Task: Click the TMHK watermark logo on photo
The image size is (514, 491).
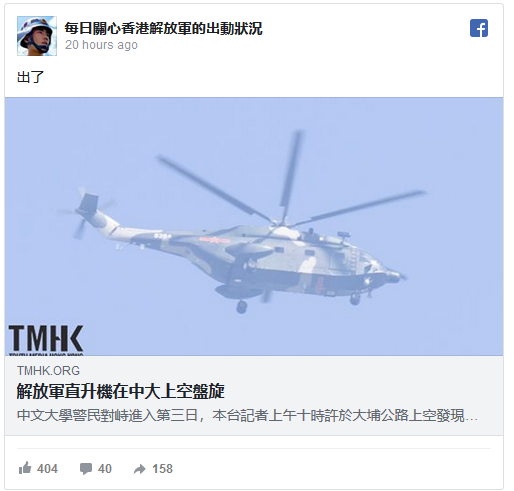Action: 46,340
